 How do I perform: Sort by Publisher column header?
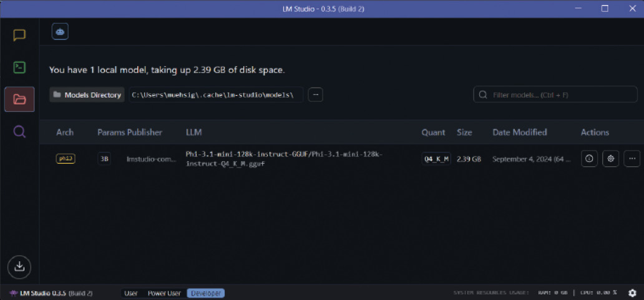[145, 132]
